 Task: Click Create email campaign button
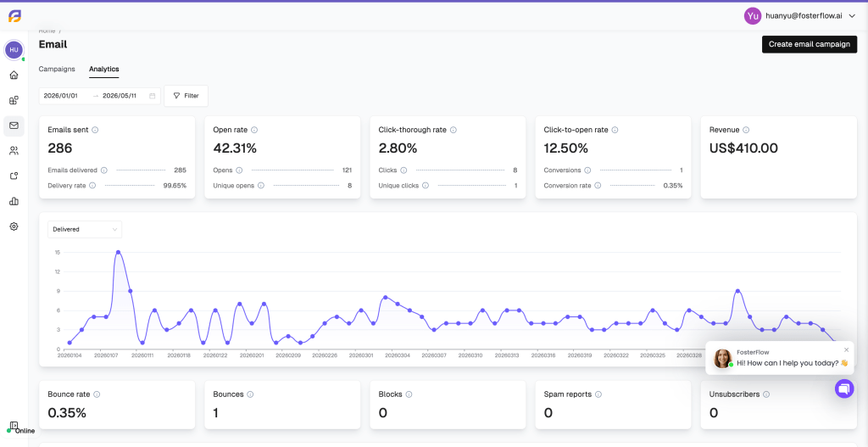click(x=810, y=44)
